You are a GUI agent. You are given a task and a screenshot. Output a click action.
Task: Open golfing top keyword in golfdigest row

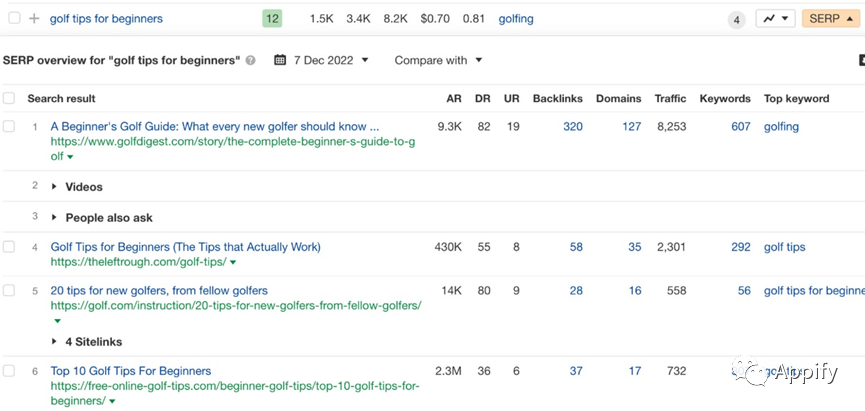pos(781,127)
